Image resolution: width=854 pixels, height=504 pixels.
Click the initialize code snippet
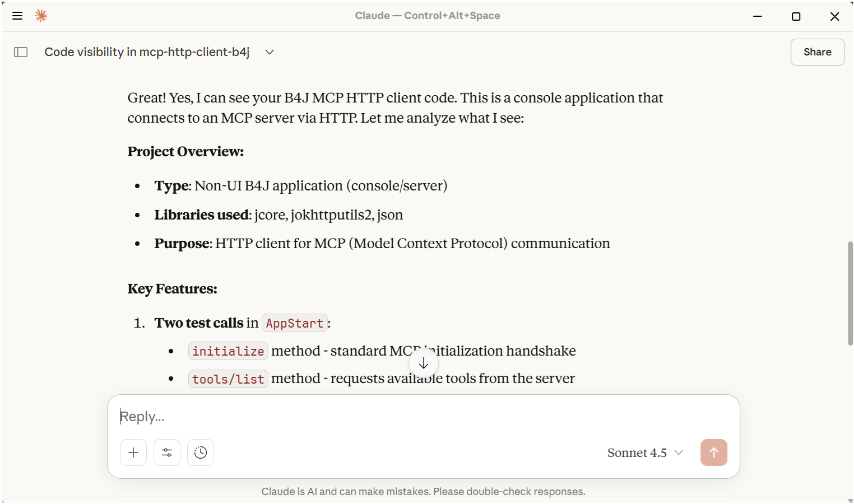tap(228, 351)
